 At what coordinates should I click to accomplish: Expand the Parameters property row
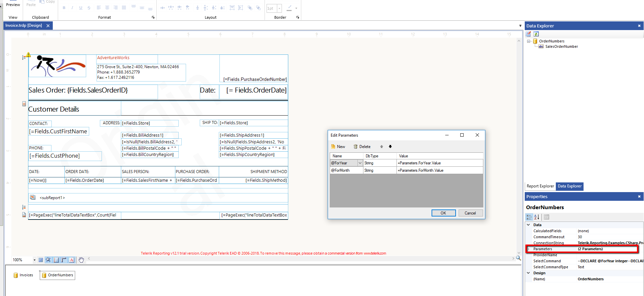528,249
